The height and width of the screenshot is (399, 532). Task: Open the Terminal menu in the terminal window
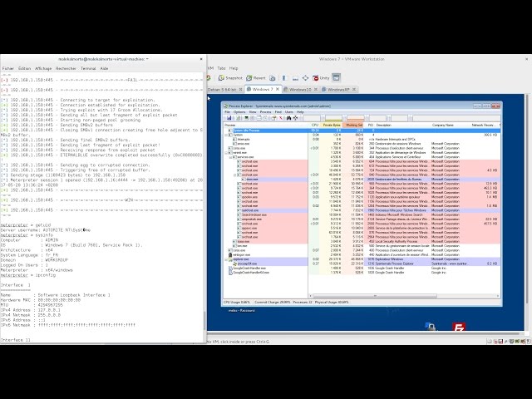(88, 68)
